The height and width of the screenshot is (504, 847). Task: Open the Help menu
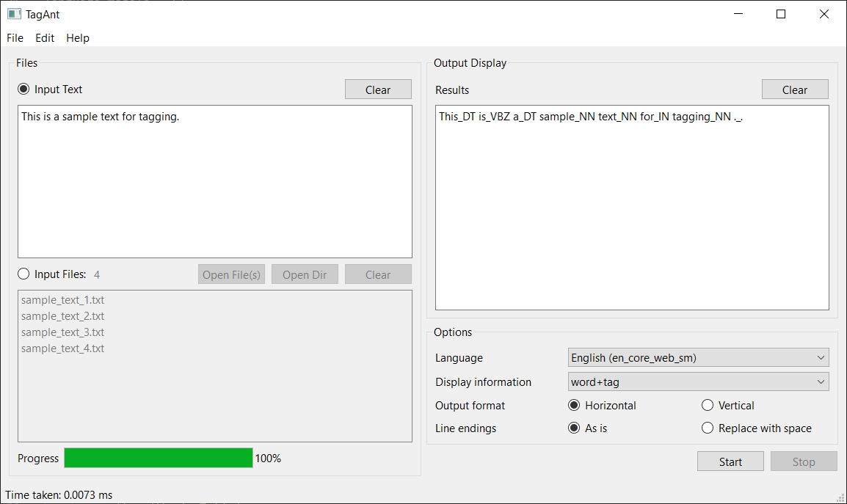coord(78,38)
